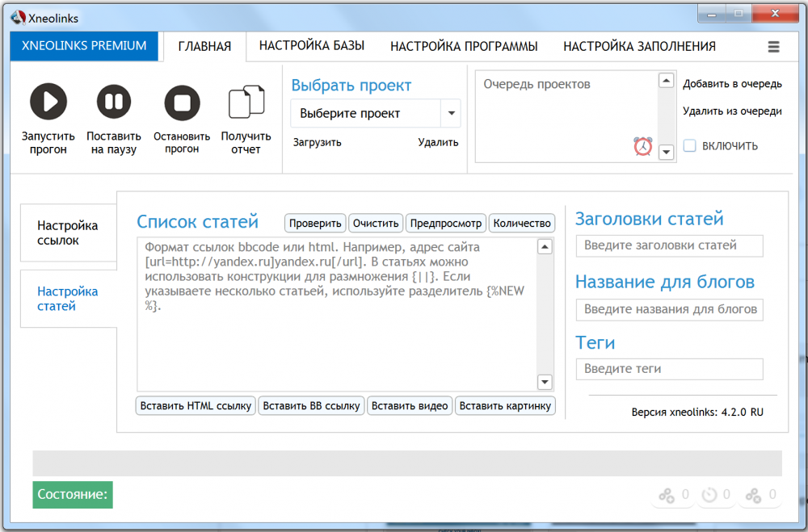Close the Xneolinks window

(x=775, y=14)
